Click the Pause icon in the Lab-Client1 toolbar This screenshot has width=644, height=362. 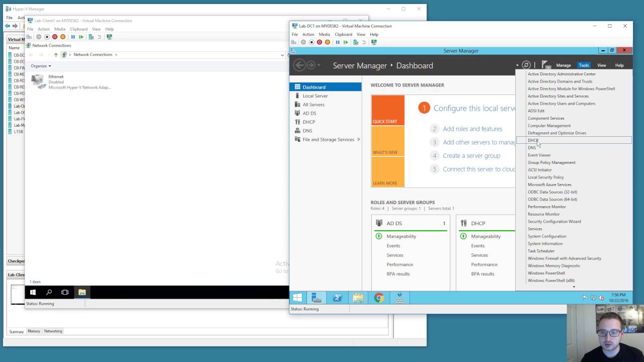point(73,37)
